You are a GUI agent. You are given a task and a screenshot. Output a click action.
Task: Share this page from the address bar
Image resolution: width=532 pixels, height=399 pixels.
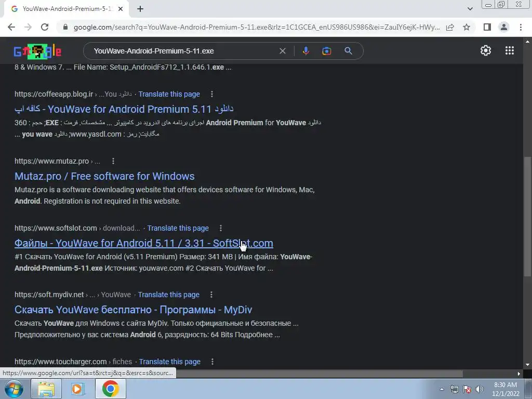450,27
